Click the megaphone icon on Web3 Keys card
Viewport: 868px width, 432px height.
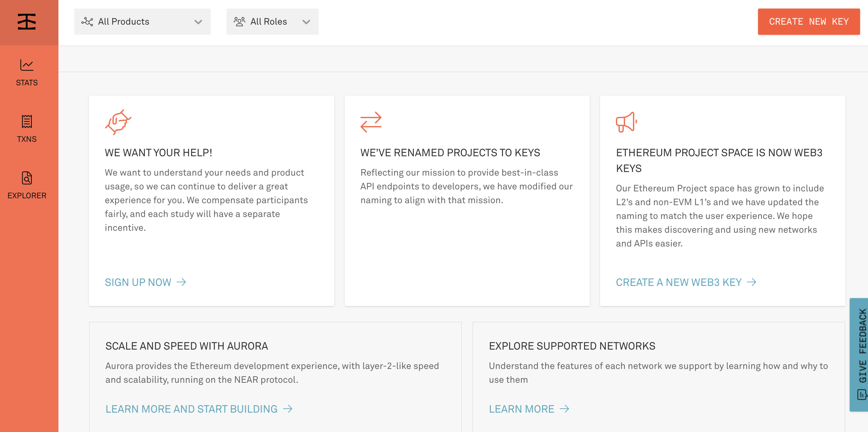tap(626, 122)
